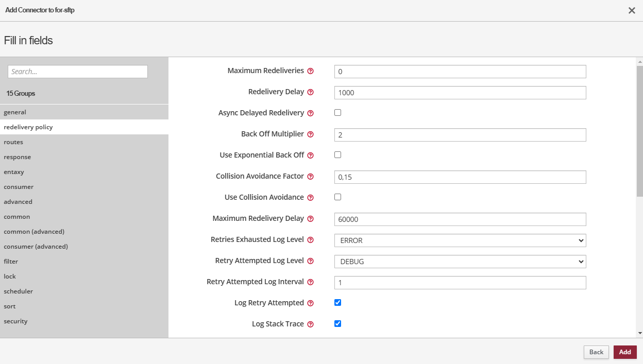This screenshot has width=643, height=364.
Task: Go Back to previous step
Action: coord(596,352)
